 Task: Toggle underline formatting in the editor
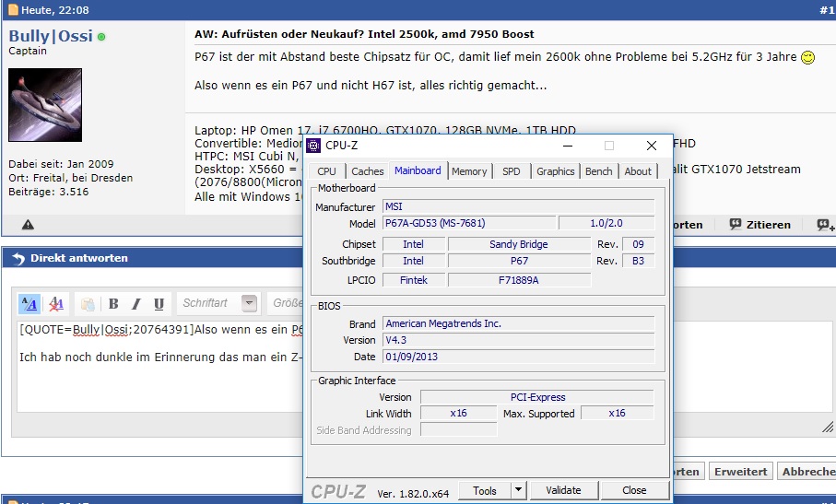(x=159, y=304)
